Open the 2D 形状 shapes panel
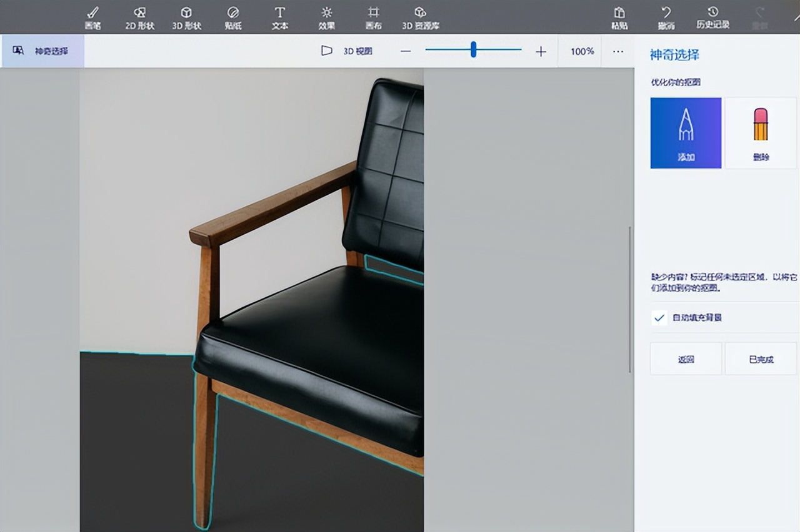This screenshot has width=800, height=532. (139, 17)
